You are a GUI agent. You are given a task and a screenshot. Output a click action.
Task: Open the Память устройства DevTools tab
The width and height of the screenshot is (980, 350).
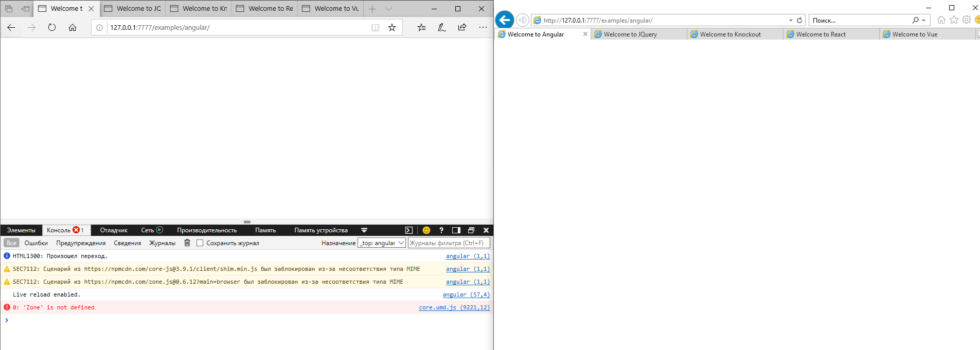321,230
